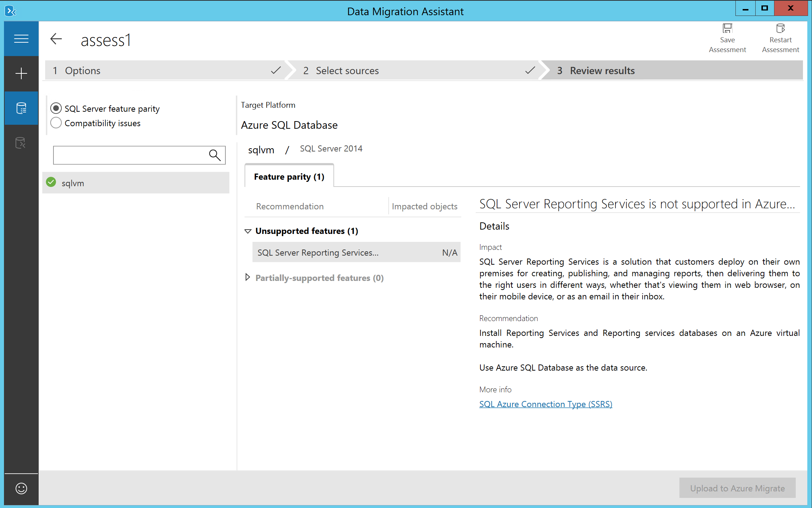This screenshot has width=812, height=508.
Task: Open the Feature parity (1) tab
Action: tap(289, 176)
